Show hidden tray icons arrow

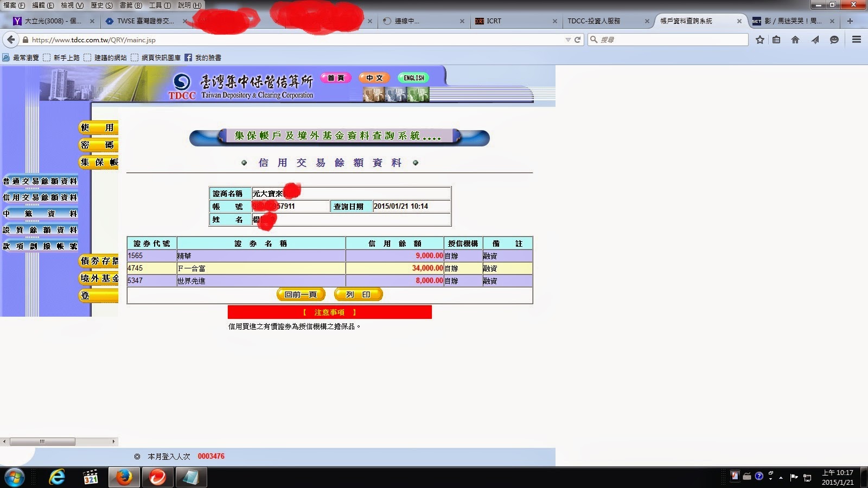pos(781,478)
